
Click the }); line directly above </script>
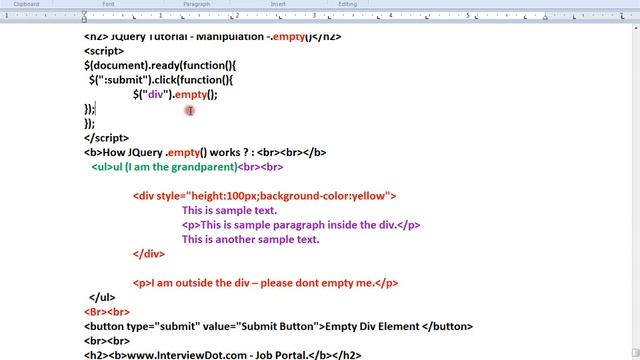(x=89, y=123)
